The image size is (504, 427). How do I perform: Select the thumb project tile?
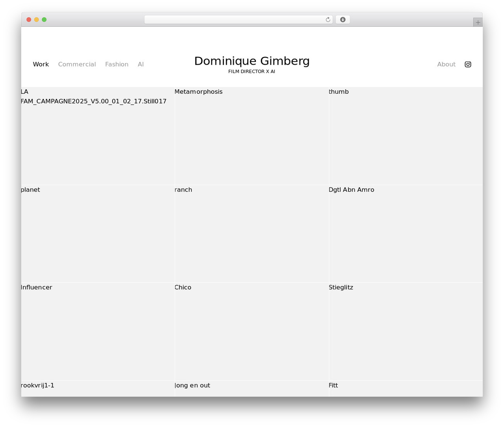(x=406, y=136)
